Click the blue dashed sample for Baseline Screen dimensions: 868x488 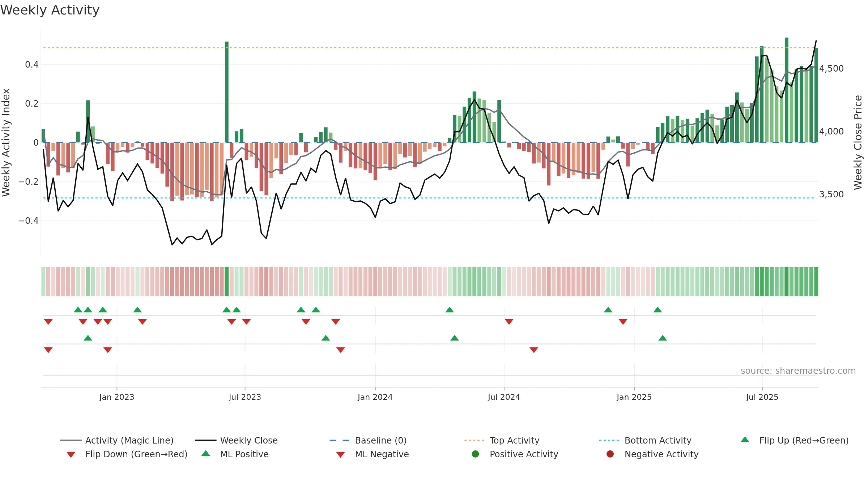click(x=340, y=440)
